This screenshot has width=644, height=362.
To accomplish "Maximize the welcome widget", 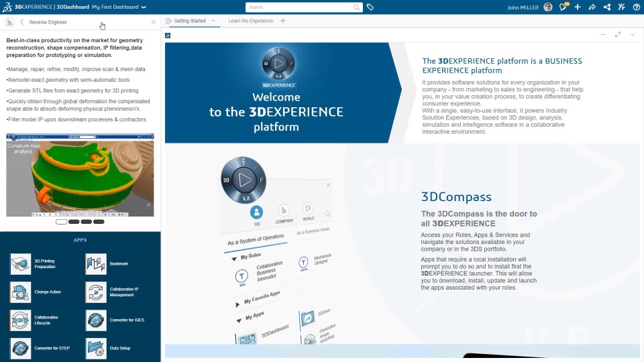I will [x=618, y=35].
